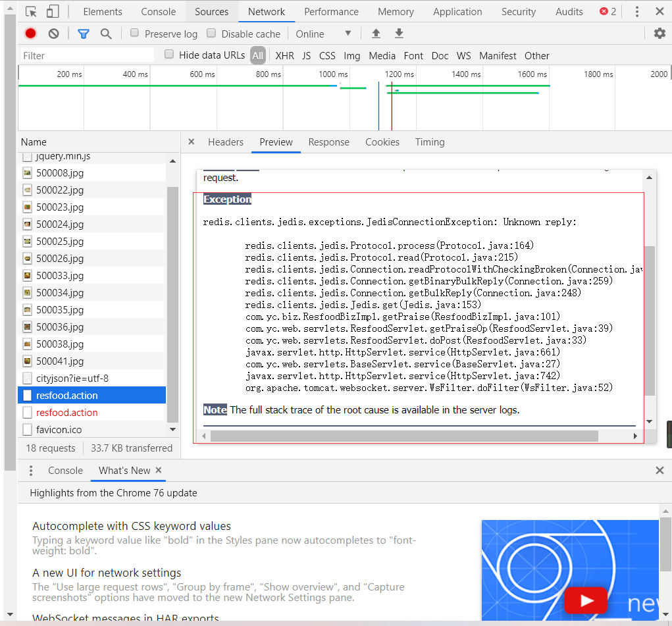The image size is (672, 626).
Task: Open the Performance panel tab
Action: tap(331, 12)
